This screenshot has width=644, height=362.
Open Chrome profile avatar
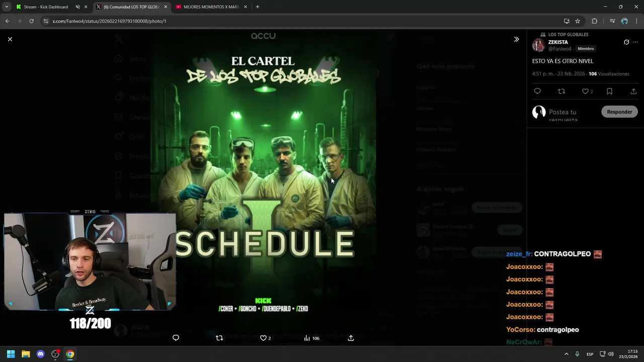(x=624, y=21)
